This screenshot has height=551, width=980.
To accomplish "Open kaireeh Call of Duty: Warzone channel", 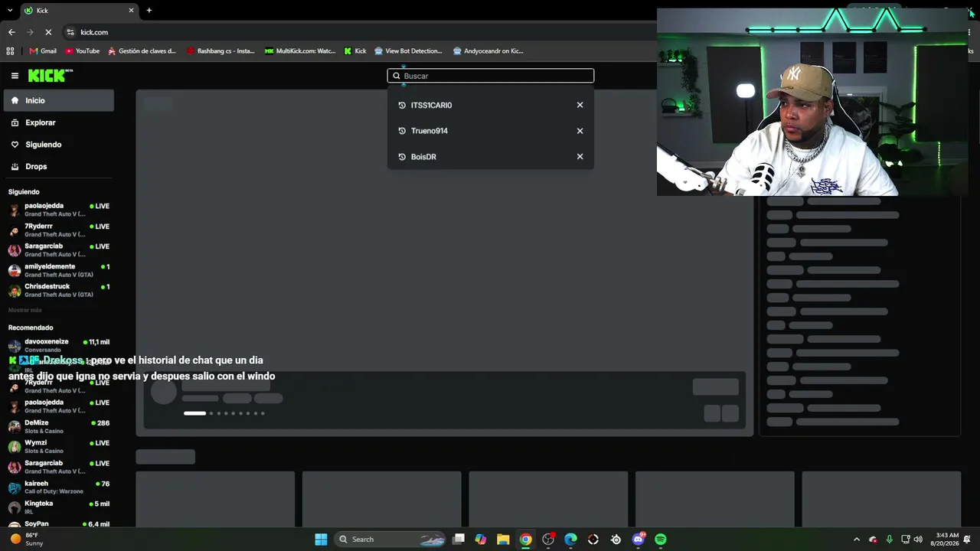I will click(x=59, y=487).
